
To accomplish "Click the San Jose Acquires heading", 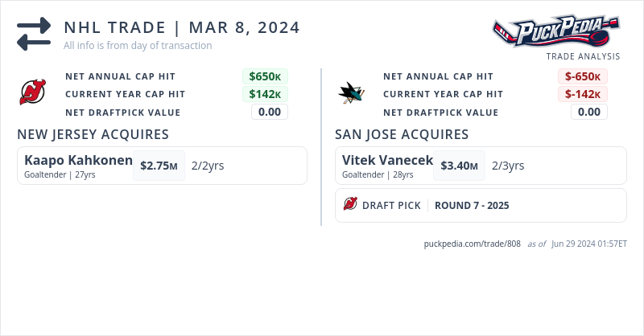I will (402, 134).
